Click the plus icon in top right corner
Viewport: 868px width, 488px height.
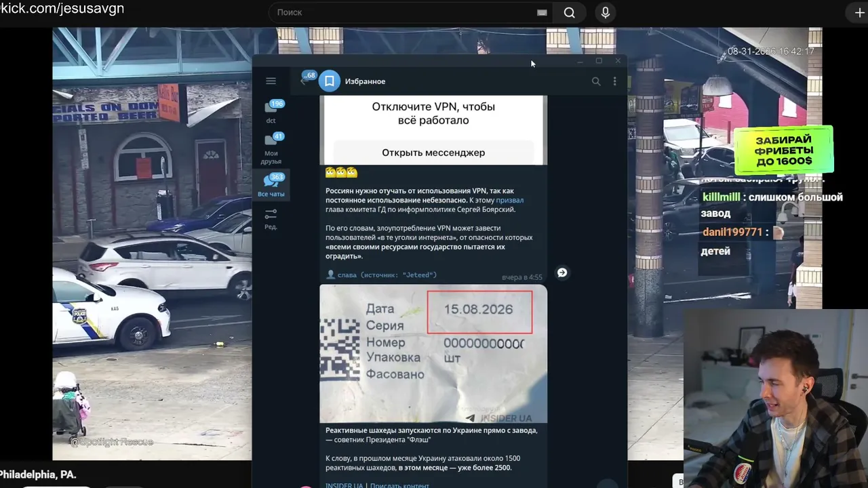click(859, 13)
